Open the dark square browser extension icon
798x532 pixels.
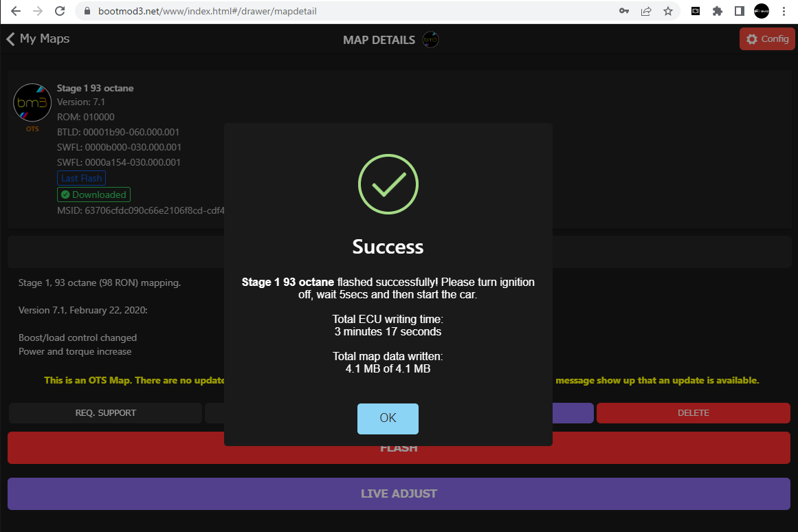695,11
